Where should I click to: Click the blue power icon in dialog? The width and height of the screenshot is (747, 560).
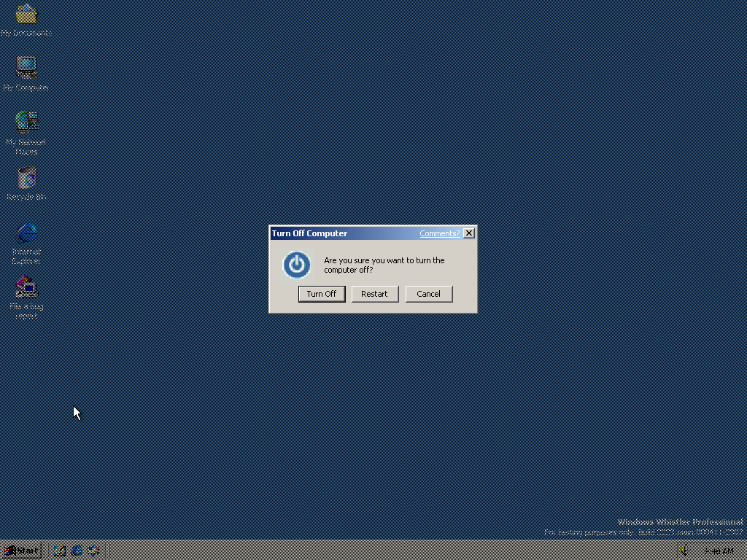(297, 265)
